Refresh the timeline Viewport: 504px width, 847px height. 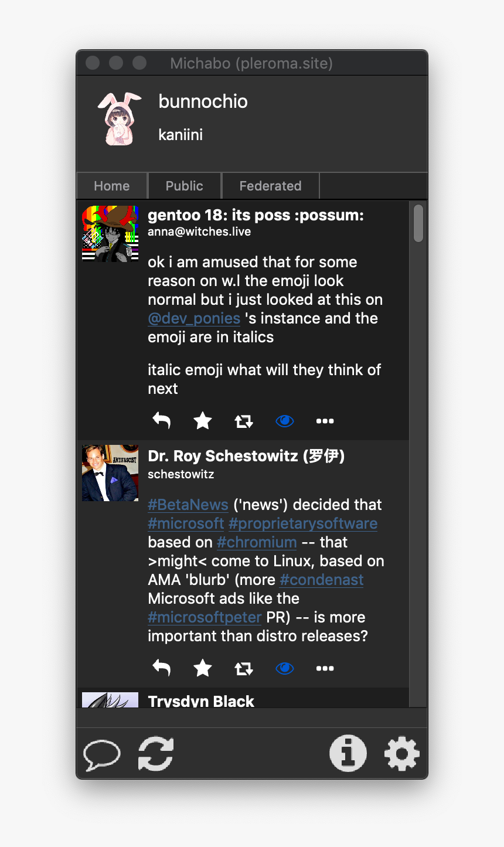(156, 754)
